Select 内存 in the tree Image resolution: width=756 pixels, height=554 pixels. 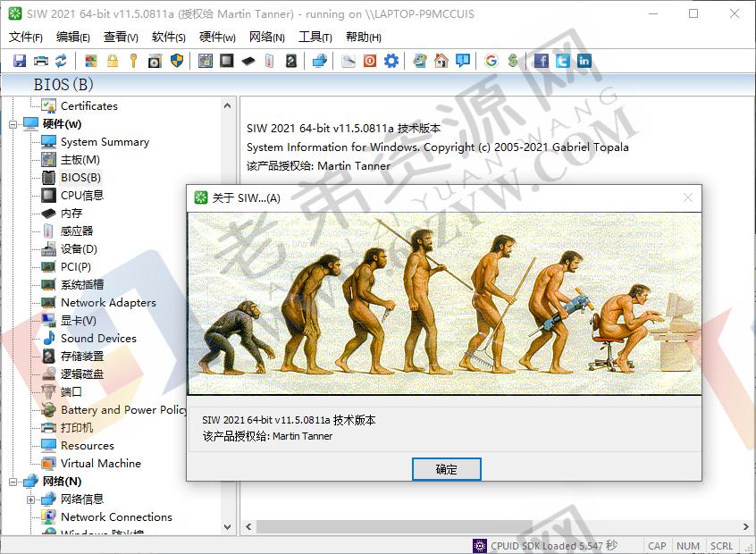coord(71,214)
